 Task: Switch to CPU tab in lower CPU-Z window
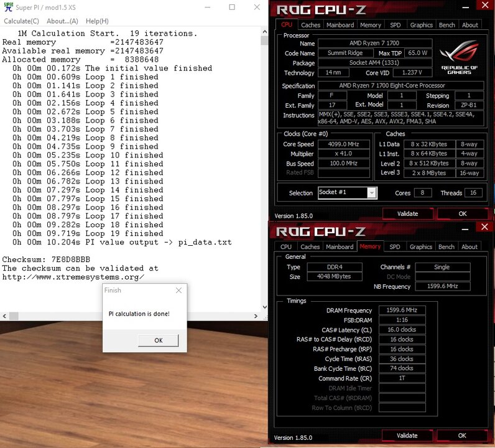pyautogui.click(x=286, y=247)
